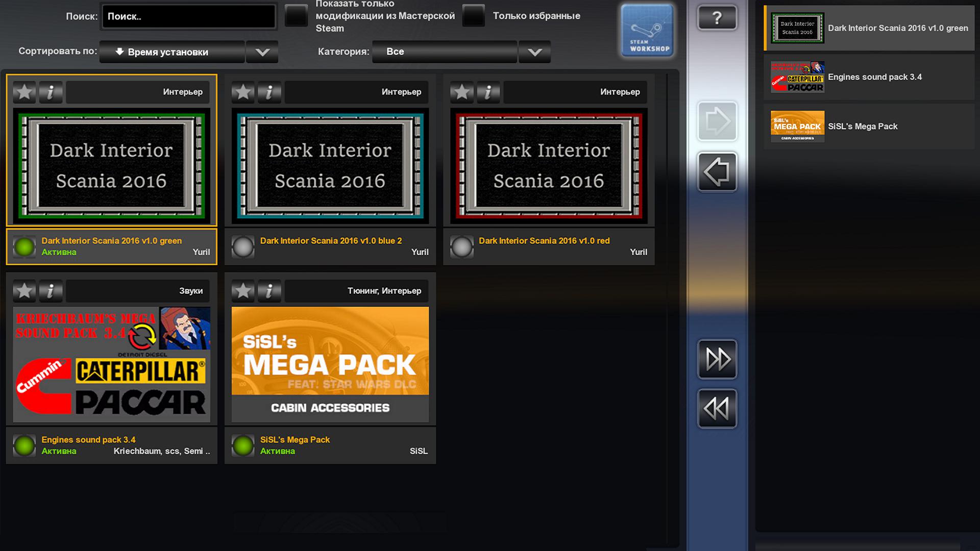Toggle the 'Только избранные' favorites checkbox
The height and width of the screenshot is (551, 980).
point(473,16)
